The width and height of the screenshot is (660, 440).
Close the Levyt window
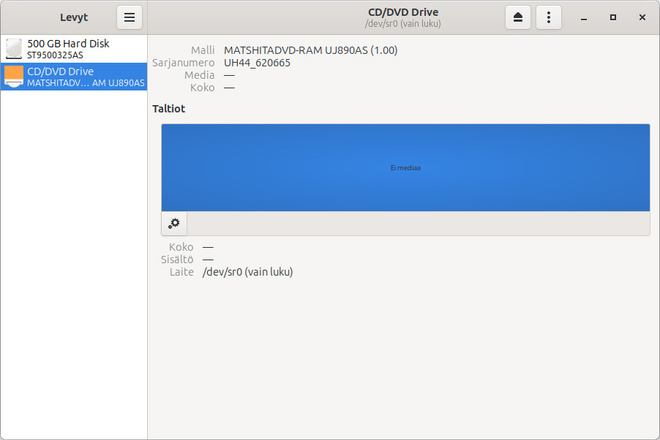(642, 18)
